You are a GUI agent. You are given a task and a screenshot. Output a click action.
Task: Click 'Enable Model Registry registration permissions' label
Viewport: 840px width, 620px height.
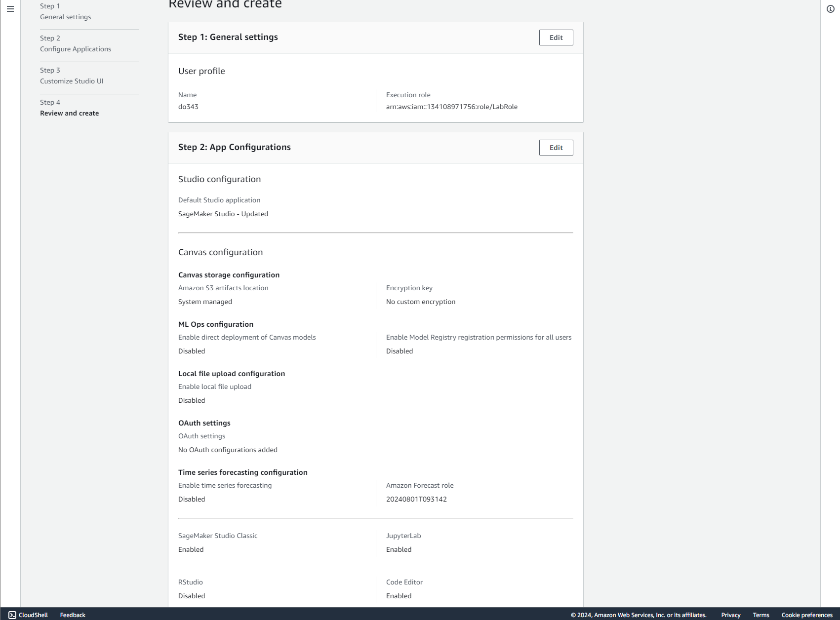(479, 337)
